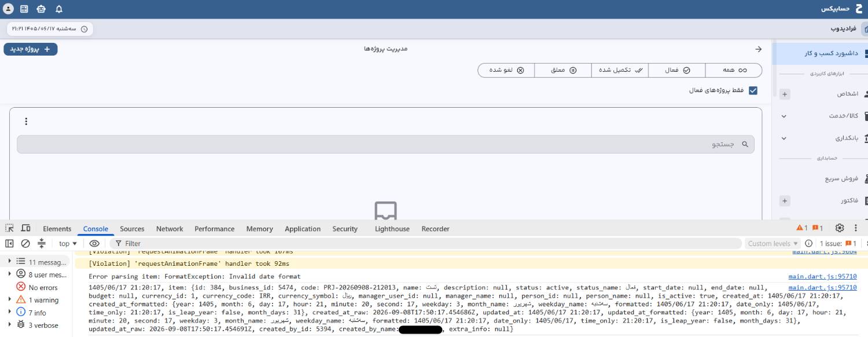Expand the 11 messages group
The image size is (868, 337).
(9, 262)
